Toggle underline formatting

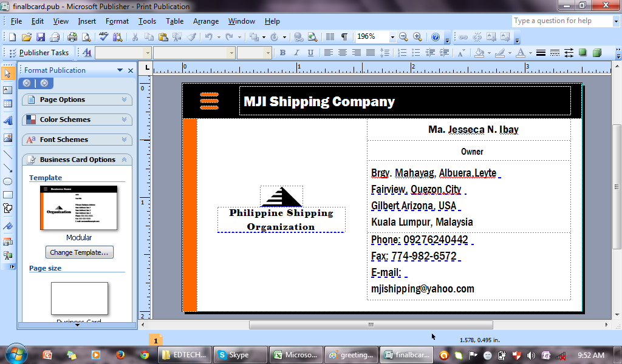click(x=311, y=53)
